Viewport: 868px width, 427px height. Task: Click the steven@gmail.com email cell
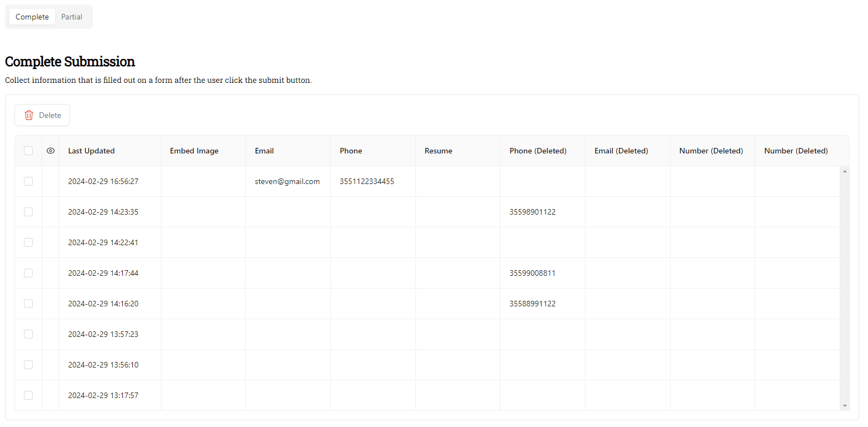(287, 181)
